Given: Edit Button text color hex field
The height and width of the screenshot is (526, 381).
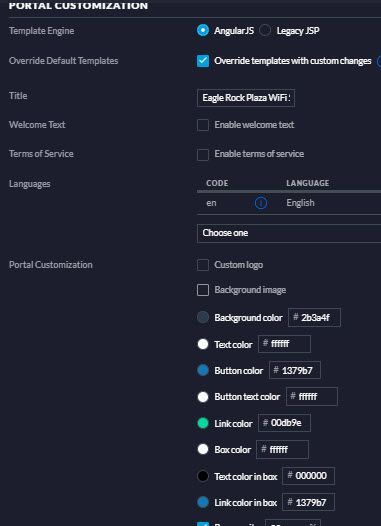Looking at the screenshot, I should [312, 397].
